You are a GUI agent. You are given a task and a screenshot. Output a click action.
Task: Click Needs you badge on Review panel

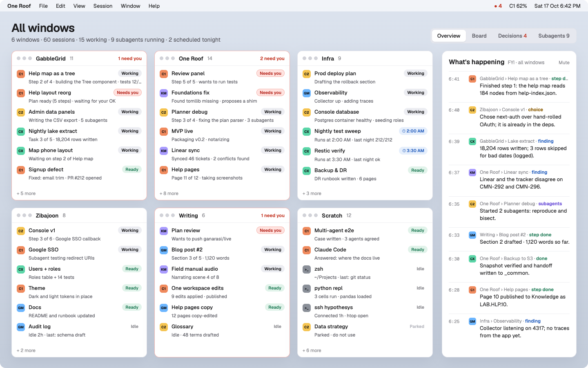pyautogui.click(x=270, y=74)
